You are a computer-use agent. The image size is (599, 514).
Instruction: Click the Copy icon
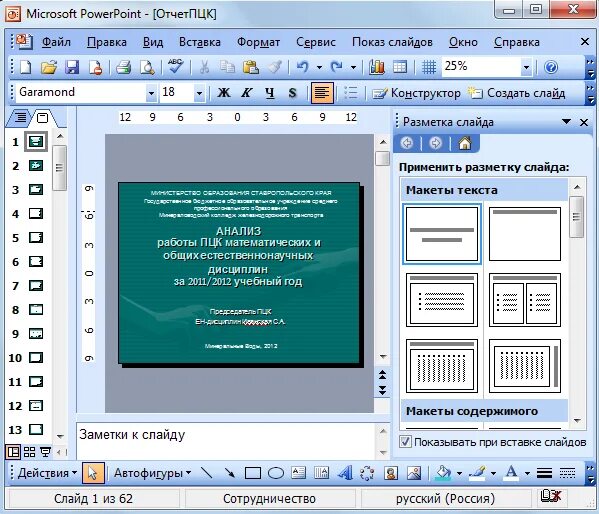[x=228, y=67]
